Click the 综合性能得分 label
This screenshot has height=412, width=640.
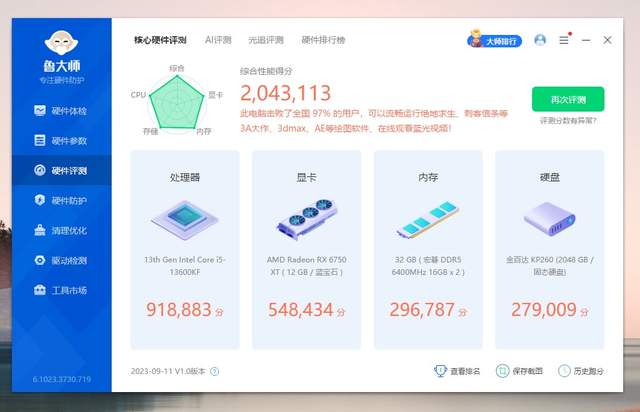coord(266,71)
